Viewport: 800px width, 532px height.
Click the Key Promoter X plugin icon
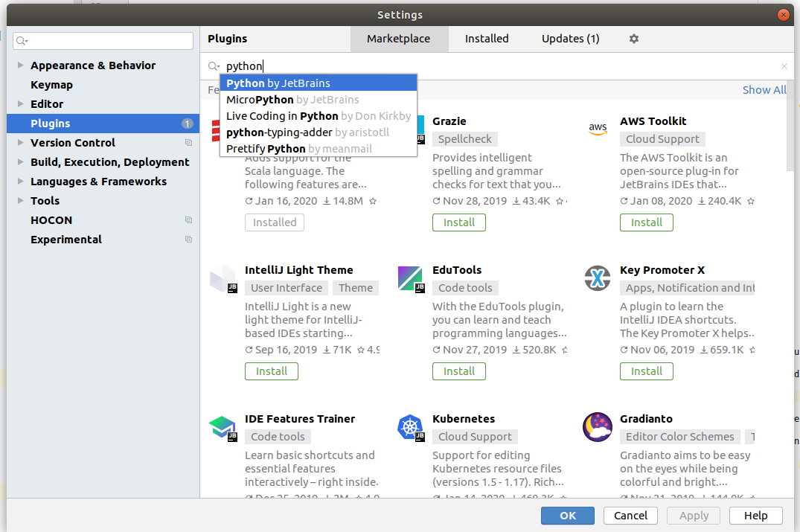pyautogui.click(x=598, y=278)
